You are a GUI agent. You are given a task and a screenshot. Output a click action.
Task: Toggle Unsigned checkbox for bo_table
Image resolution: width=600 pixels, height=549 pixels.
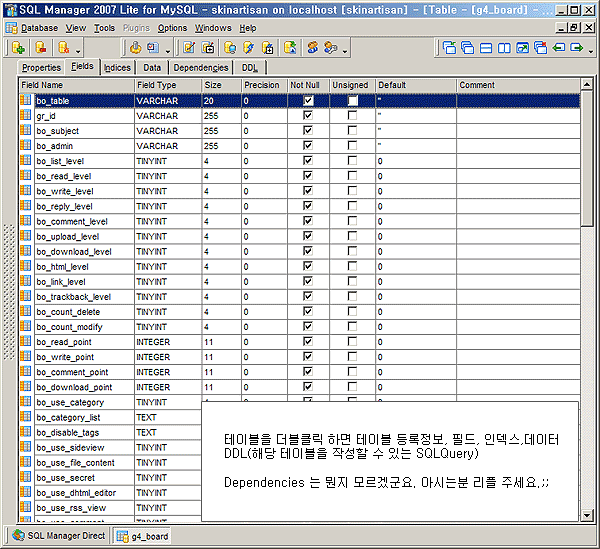pos(352,101)
